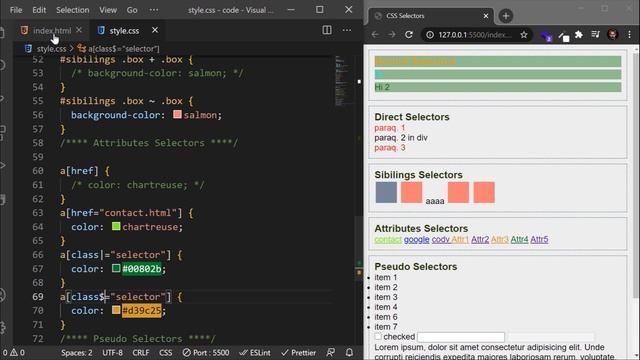Viewport: 640px width, 360px height.
Task: Open the #d39c25 color swatch
Action: [x=116, y=310]
